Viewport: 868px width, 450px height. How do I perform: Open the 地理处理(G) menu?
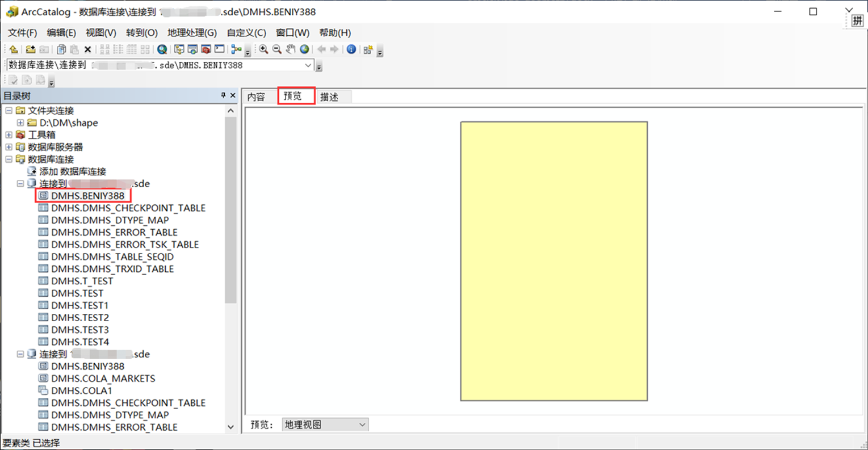coord(191,32)
